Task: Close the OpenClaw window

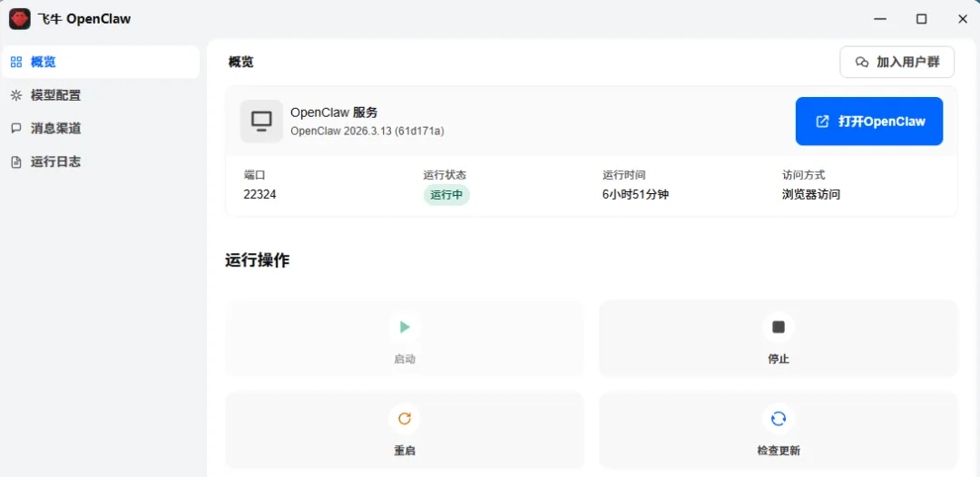Action: [x=963, y=19]
